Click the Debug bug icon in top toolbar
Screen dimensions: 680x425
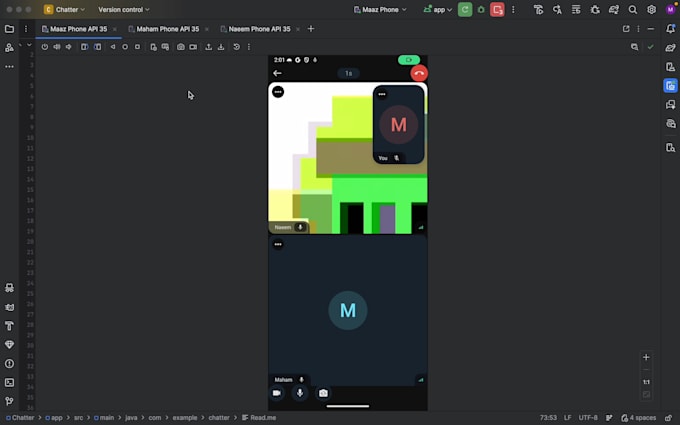481,10
